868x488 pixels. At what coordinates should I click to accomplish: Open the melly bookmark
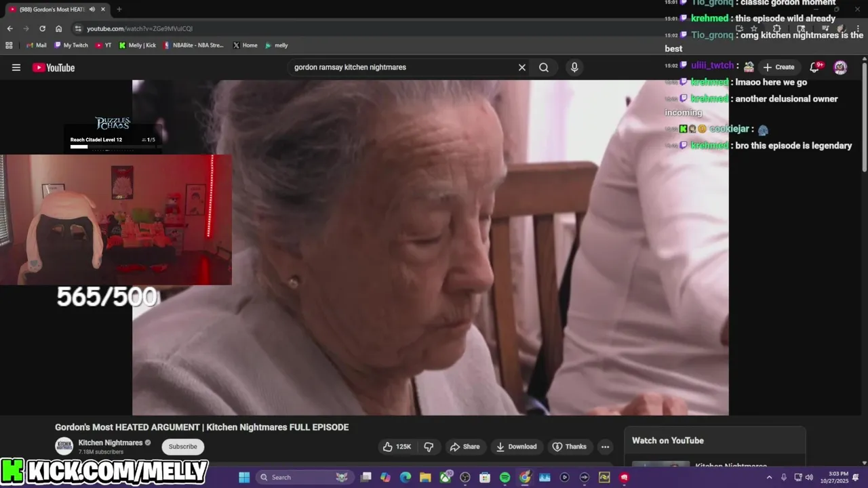(x=276, y=45)
